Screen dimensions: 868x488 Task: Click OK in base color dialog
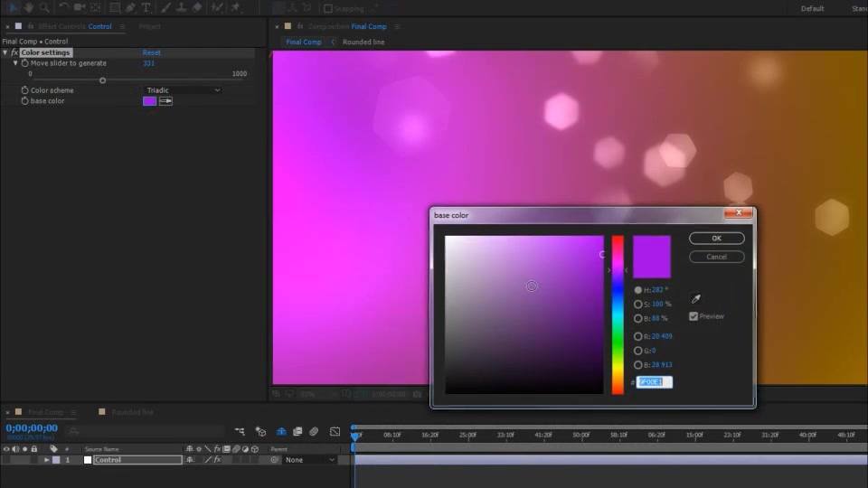716,239
